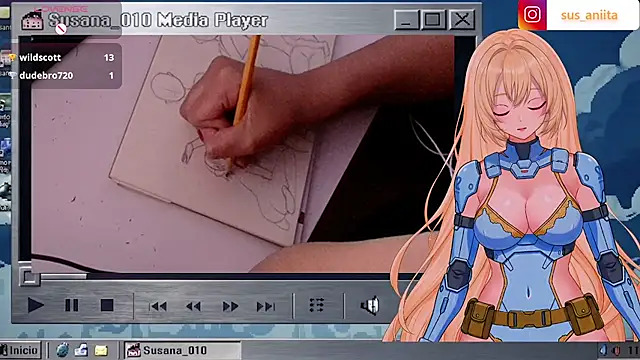The image size is (640, 360).
Task: Click the system tray volume icon
Action: pos(603,350)
